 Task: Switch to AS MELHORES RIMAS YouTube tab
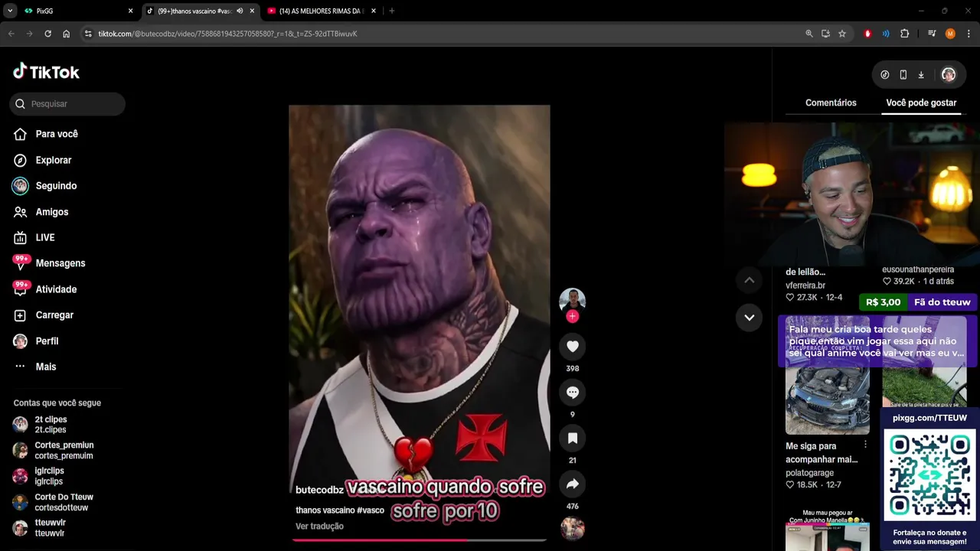pyautogui.click(x=320, y=11)
